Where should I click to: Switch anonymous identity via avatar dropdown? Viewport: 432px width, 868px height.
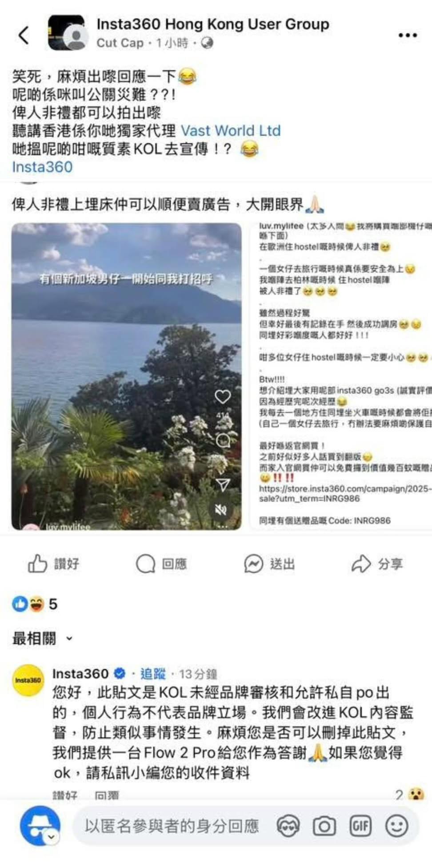[52, 837]
